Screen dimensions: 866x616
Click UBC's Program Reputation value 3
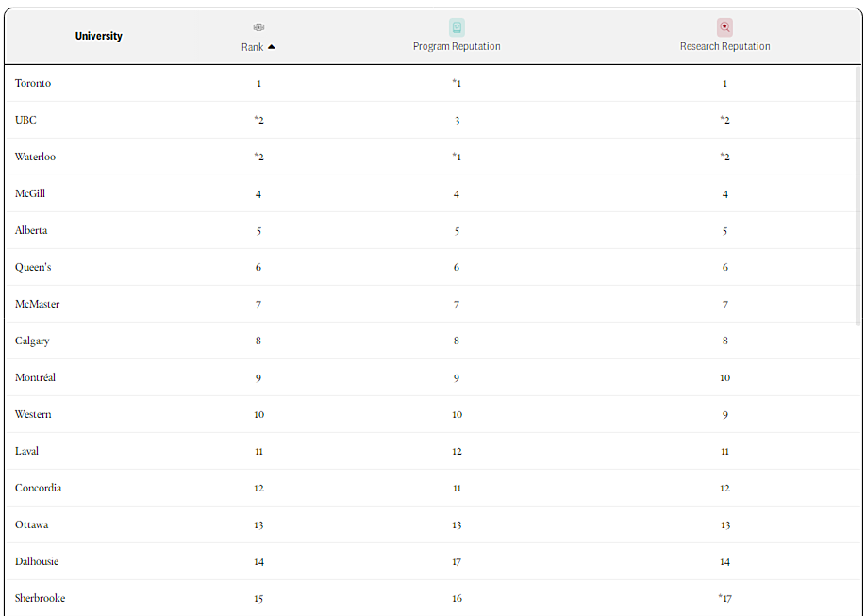[x=457, y=121]
